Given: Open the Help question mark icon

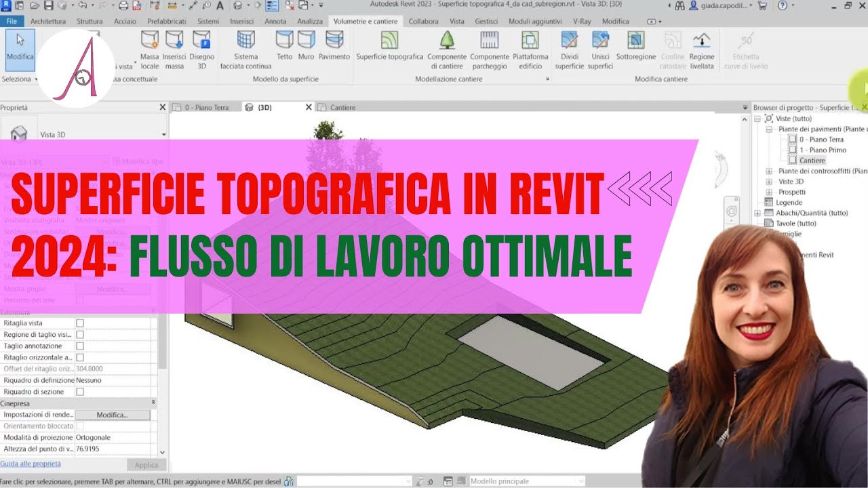Looking at the screenshot, I should pyautogui.click(x=783, y=5).
